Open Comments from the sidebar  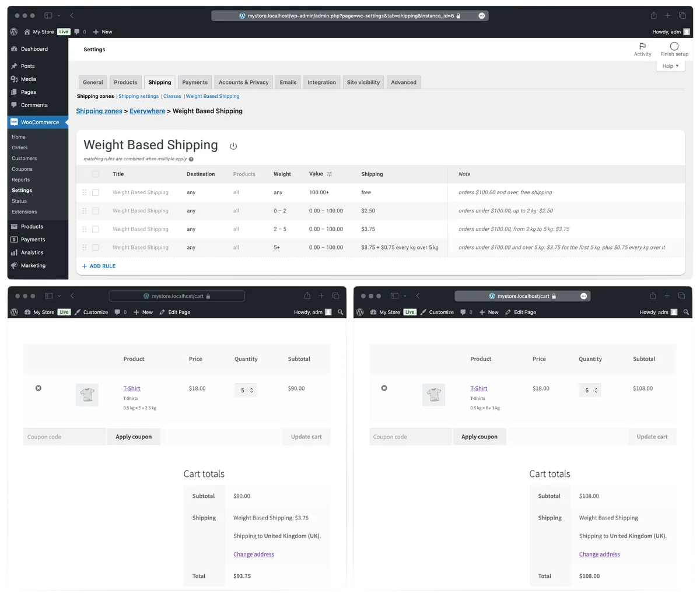[x=34, y=105]
